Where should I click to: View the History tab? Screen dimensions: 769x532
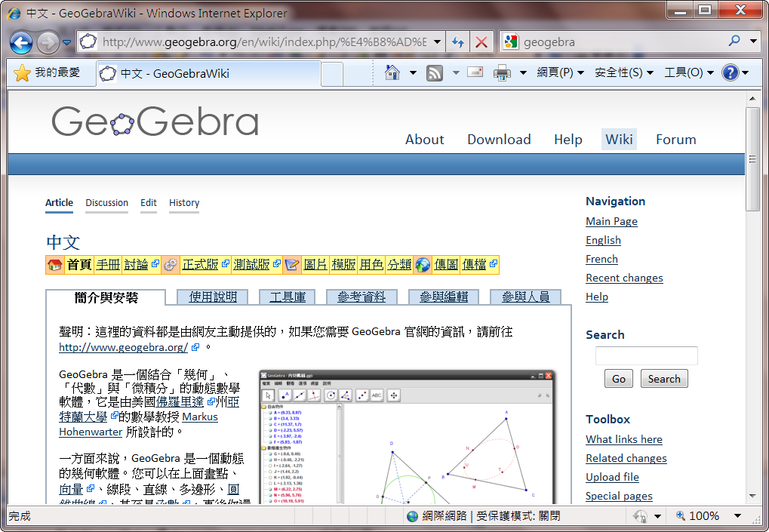(x=184, y=203)
